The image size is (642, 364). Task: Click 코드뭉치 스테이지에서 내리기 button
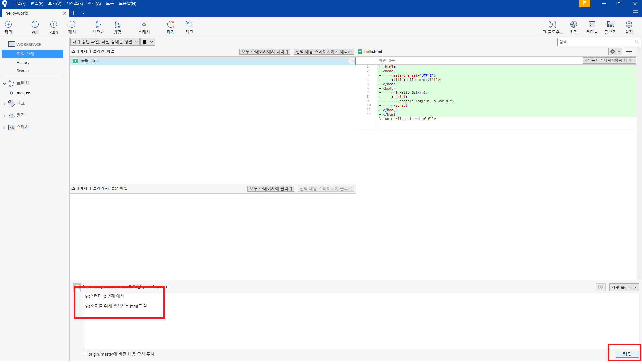pos(609,60)
